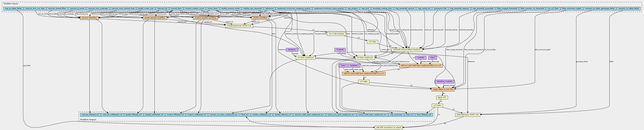Click the mutect_scatter_count input
This screenshot has height=130, width=644.
[195, 8]
